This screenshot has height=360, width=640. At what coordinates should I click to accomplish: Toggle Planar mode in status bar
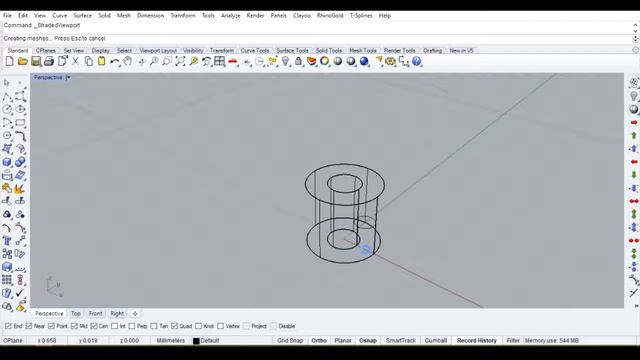click(x=343, y=340)
